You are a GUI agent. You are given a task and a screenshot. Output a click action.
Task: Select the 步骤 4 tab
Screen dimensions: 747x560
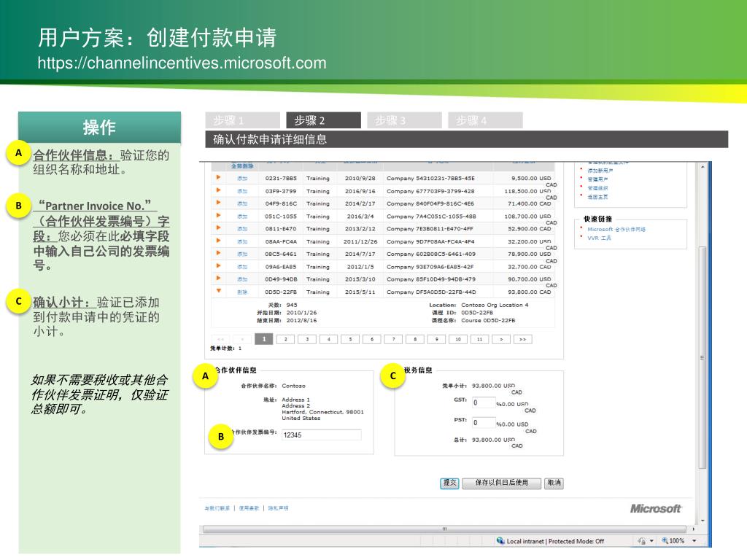coord(485,120)
